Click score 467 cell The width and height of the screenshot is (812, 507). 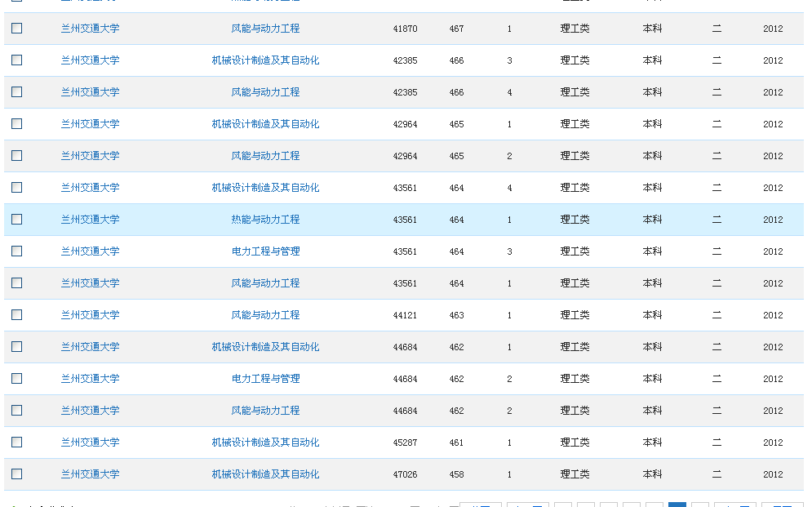pyautogui.click(x=456, y=29)
